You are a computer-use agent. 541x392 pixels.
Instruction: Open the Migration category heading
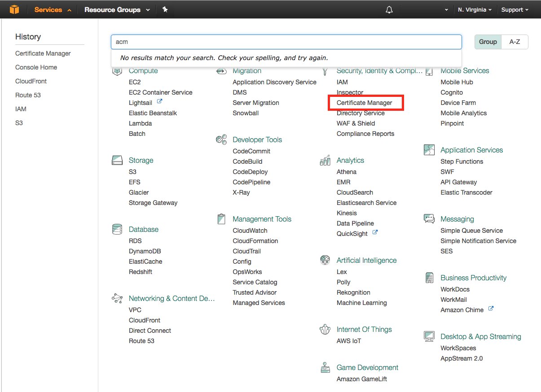tap(247, 71)
